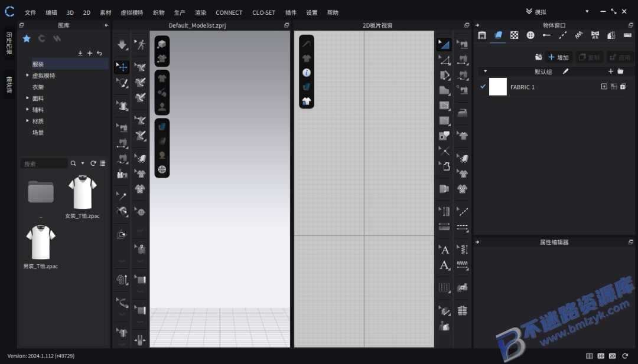The image size is (638, 364).
Task: Switch to 3D-only view in status bar
Action: tap(601, 356)
